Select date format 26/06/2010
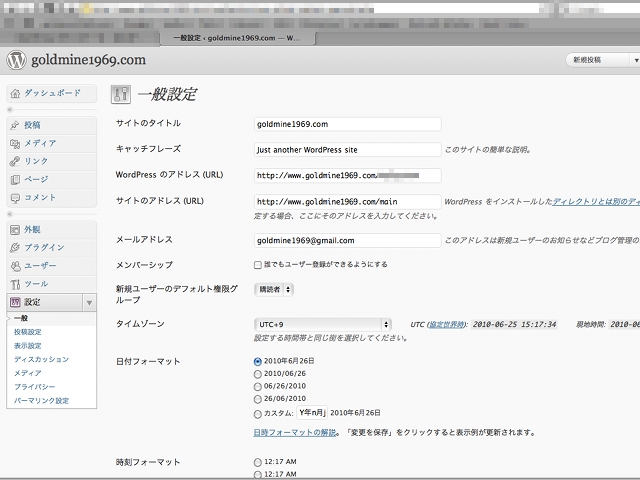The image size is (640, 480). [x=258, y=399]
